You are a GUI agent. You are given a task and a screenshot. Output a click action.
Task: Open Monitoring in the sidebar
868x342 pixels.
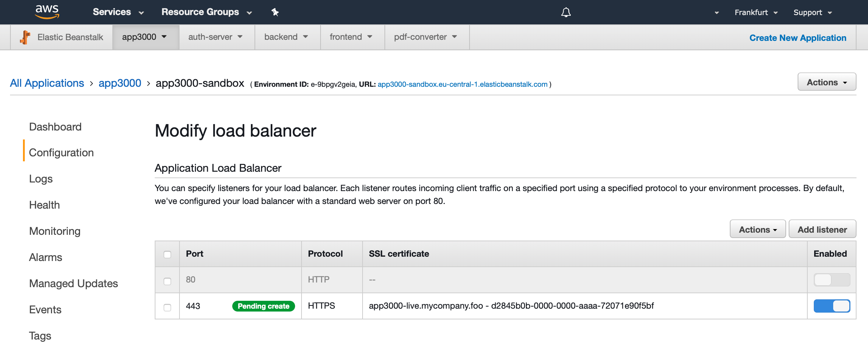pyautogui.click(x=55, y=231)
